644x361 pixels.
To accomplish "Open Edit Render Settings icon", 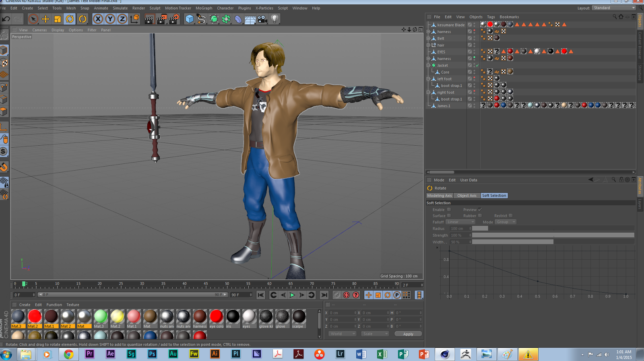I will [x=174, y=19].
